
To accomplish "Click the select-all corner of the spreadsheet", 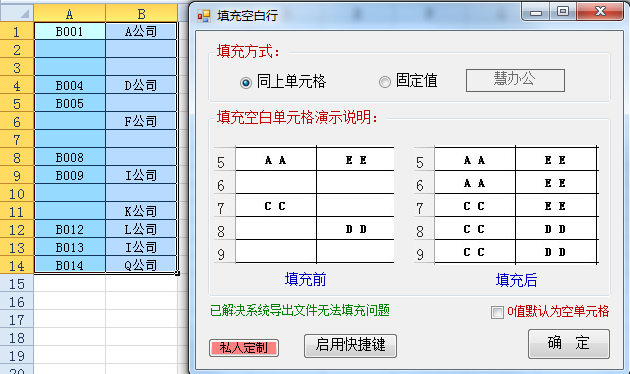I will [17, 13].
